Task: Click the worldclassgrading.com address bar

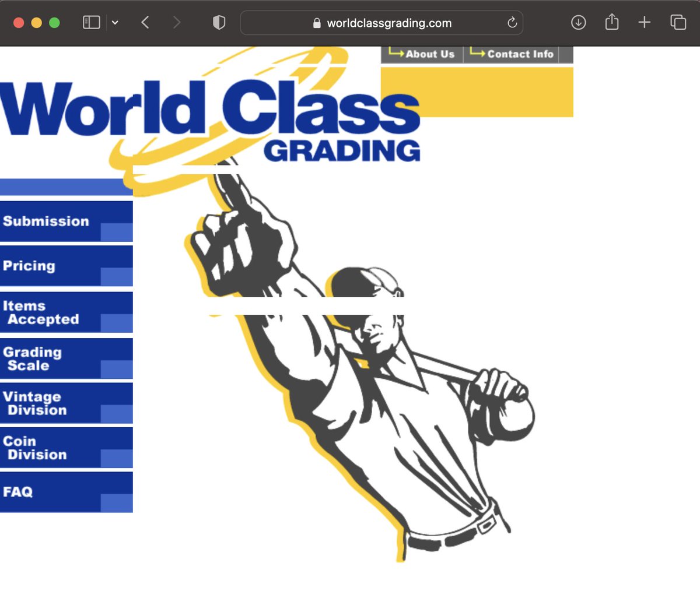Action: coord(381,23)
